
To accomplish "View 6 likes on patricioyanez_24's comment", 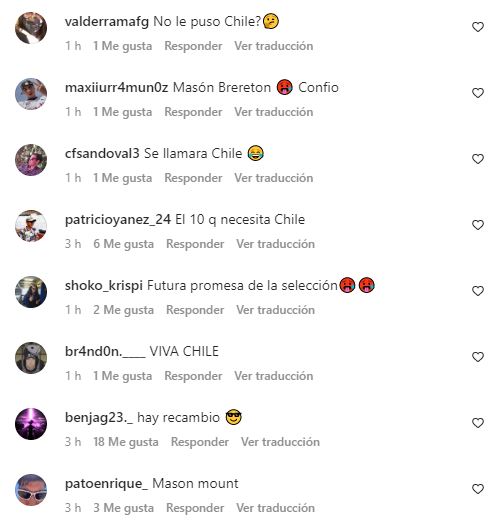I will coord(123,244).
